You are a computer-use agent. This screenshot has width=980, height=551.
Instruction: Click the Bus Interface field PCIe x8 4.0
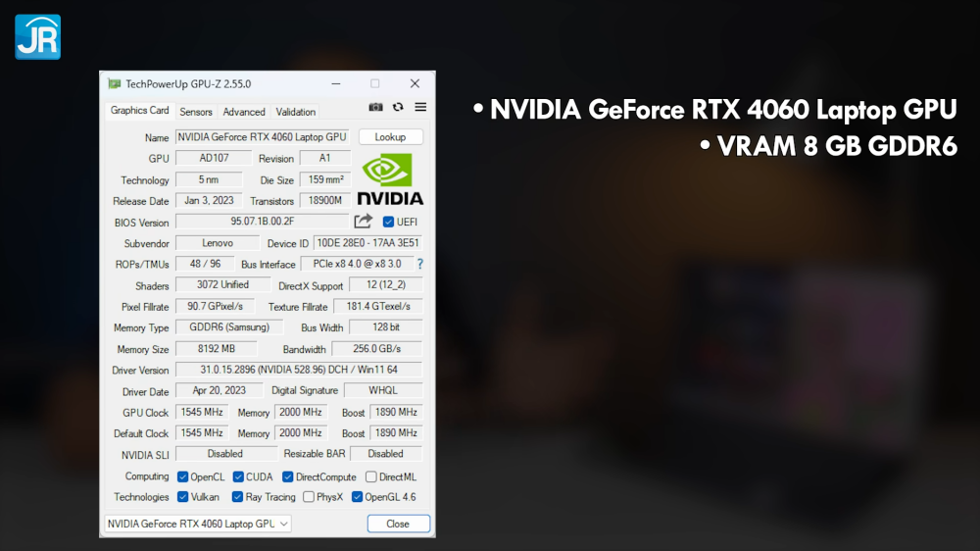357,264
